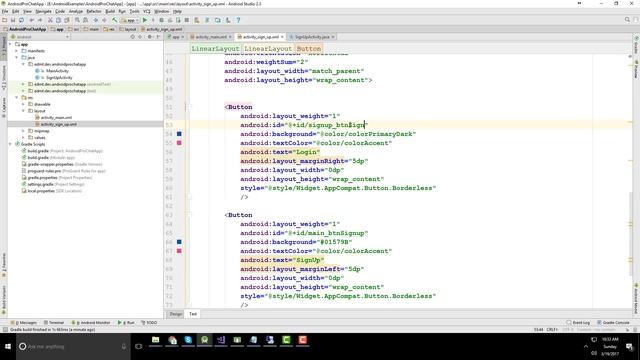Open the Android Monitor tool window
This screenshot has height=360, width=640.
pos(91,322)
